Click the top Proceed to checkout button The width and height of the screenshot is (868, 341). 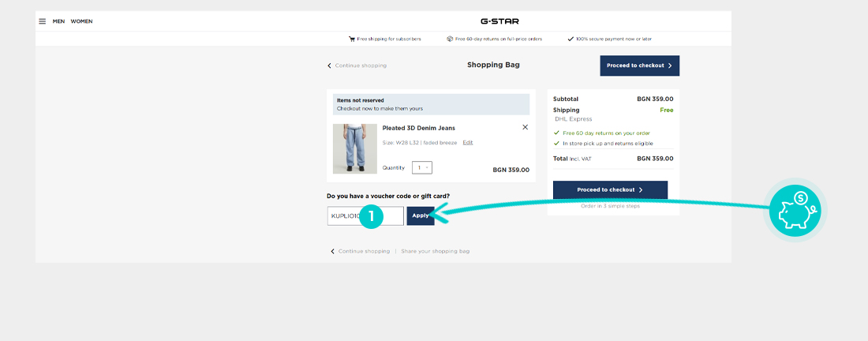639,66
